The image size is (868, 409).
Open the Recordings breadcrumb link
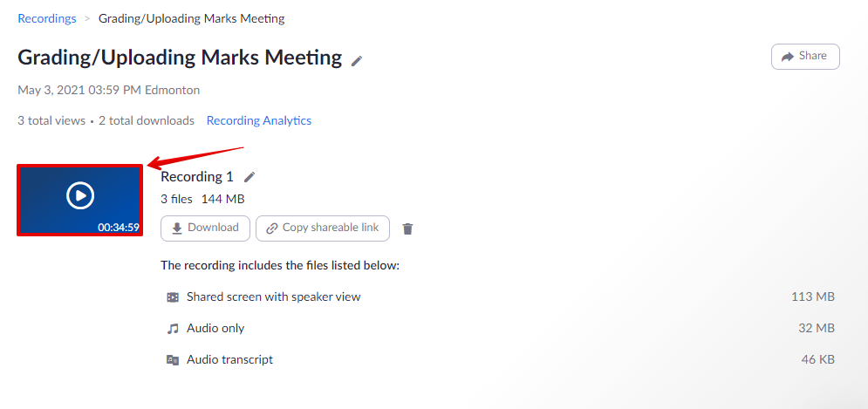46,18
